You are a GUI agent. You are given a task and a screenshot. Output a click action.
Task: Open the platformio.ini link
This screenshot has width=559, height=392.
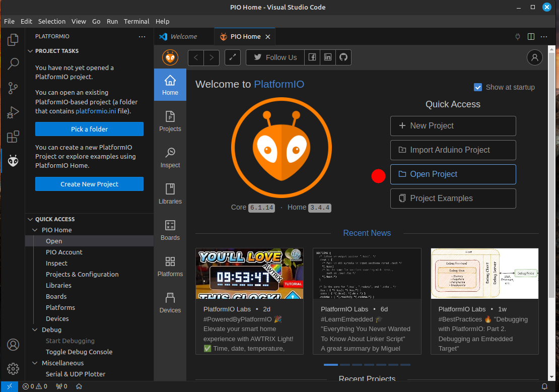click(96, 111)
